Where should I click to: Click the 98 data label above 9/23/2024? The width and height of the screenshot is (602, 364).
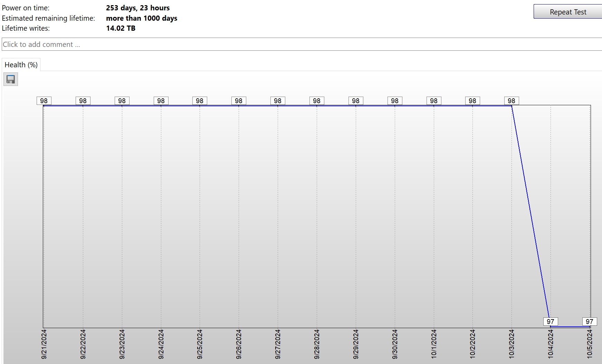coord(122,101)
